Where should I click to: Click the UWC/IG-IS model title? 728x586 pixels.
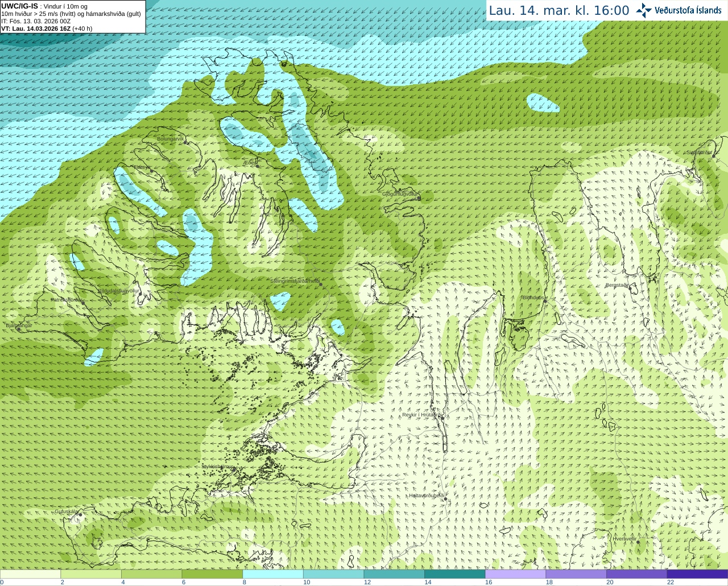[20, 6]
